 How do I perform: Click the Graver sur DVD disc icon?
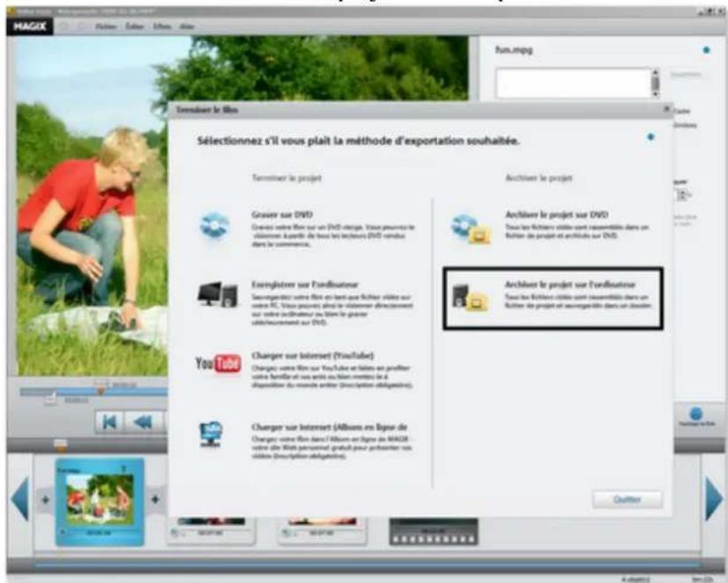[x=214, y=225]
